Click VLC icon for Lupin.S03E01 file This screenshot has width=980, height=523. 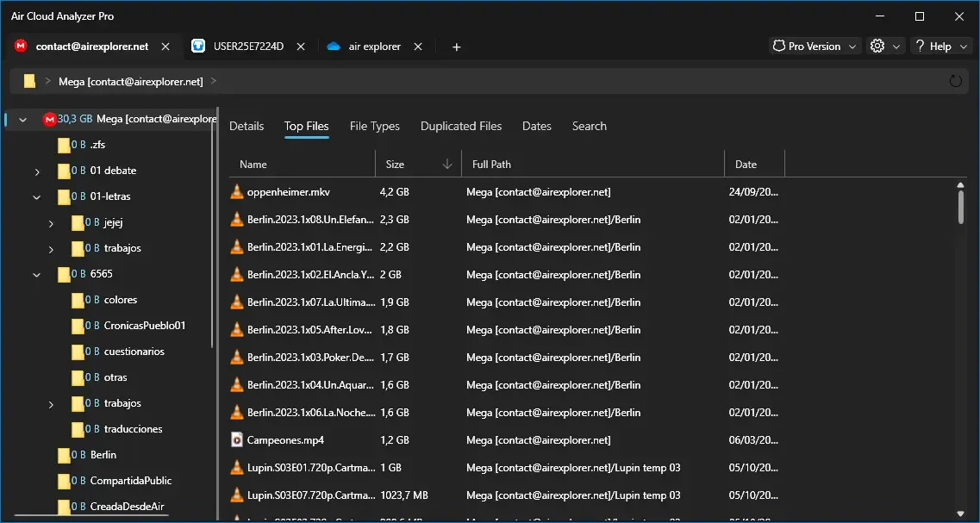click(237, 467)
